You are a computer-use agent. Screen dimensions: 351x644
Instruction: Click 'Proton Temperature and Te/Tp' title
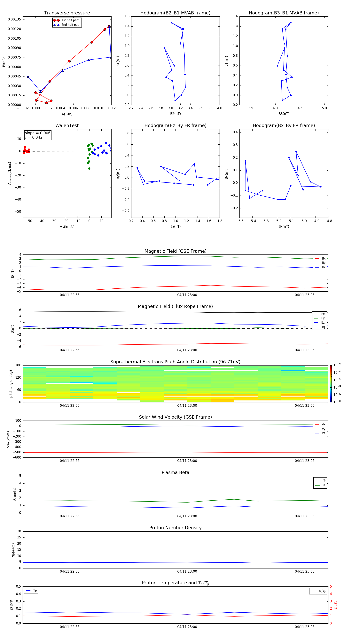click(175, 583)
